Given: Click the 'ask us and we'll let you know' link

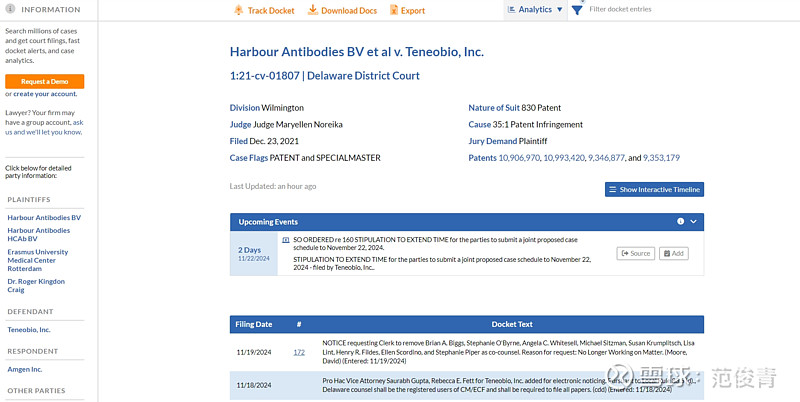Looking at the screenshot, I should point(44,127).
